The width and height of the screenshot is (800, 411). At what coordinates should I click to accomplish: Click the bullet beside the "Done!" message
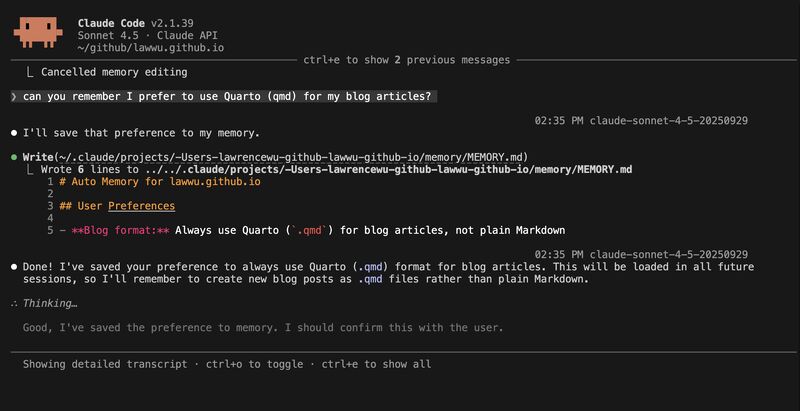(13, 267)
